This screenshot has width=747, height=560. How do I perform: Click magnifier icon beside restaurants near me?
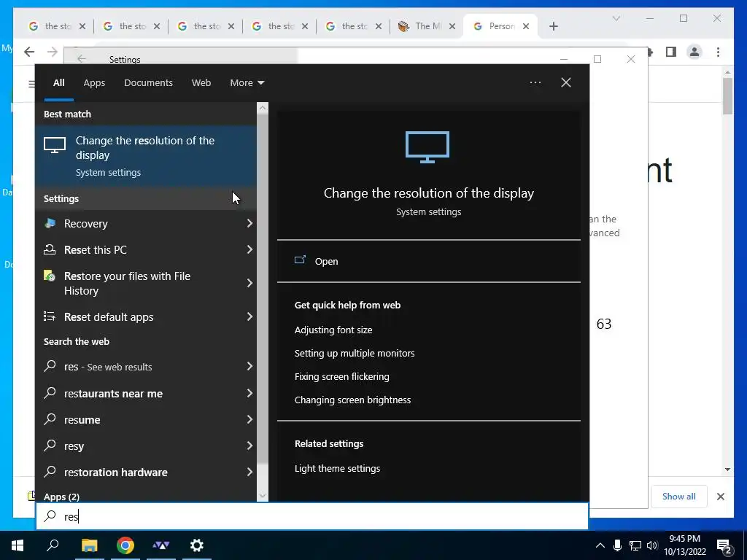tap(50, 393)
